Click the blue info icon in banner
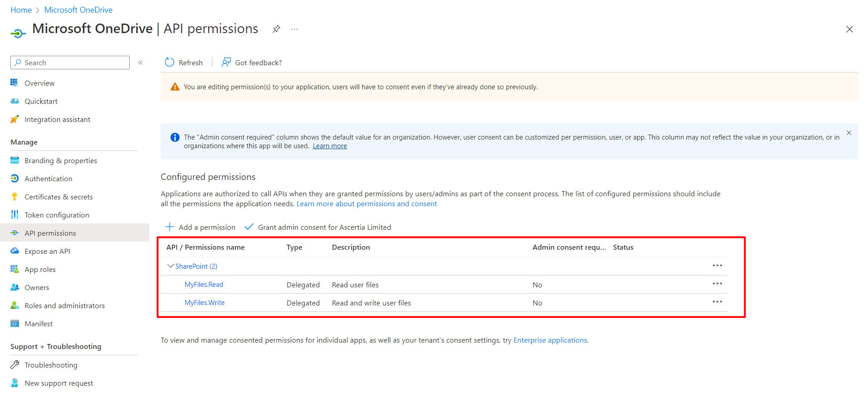This screenshot has width=868, height=397. [x=175, y=137]
